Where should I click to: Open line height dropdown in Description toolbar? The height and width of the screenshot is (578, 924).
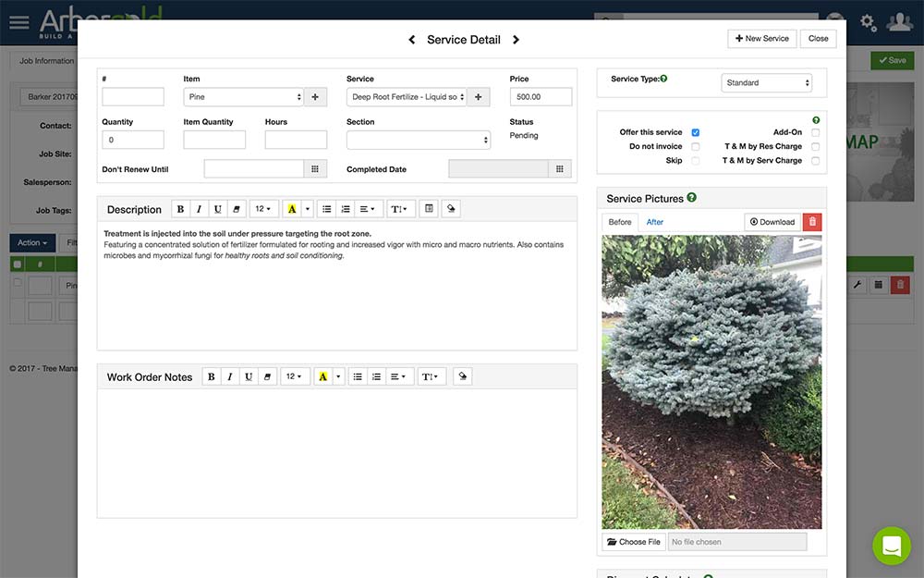(399, 209)
